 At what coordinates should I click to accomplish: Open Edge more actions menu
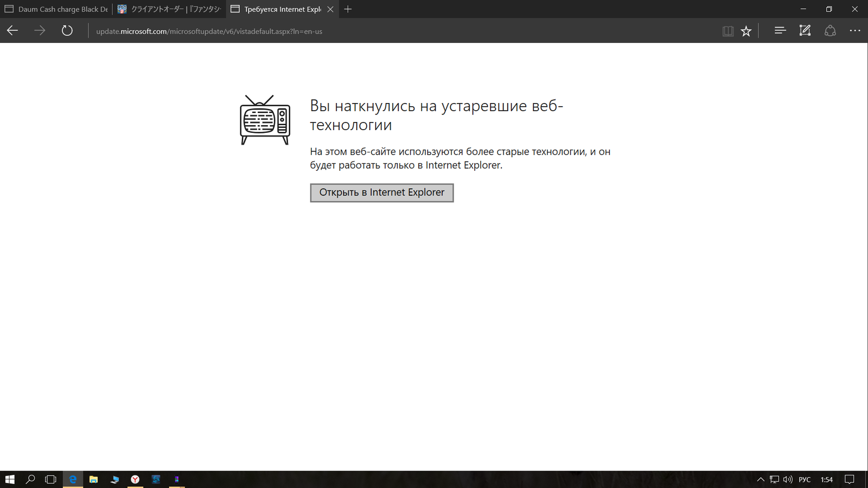[855, 31]
